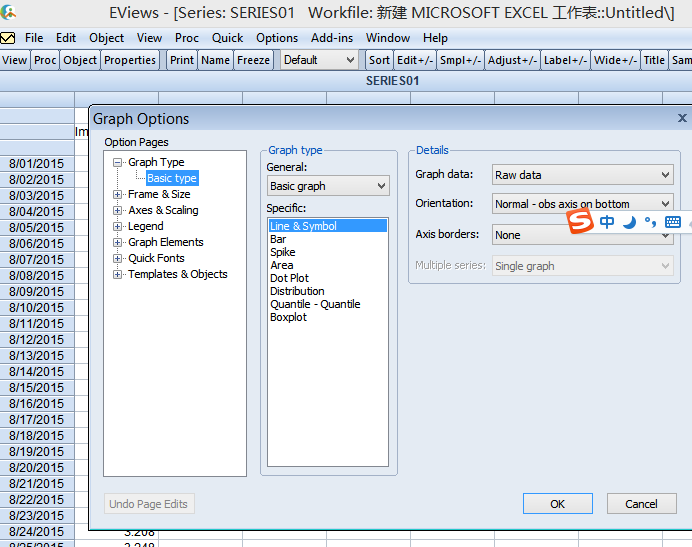Select Bar in Specific list

point(328,239)
